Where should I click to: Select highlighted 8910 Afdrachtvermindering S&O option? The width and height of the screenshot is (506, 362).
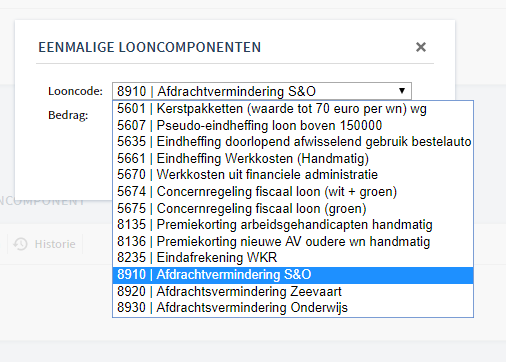(293, 275)
